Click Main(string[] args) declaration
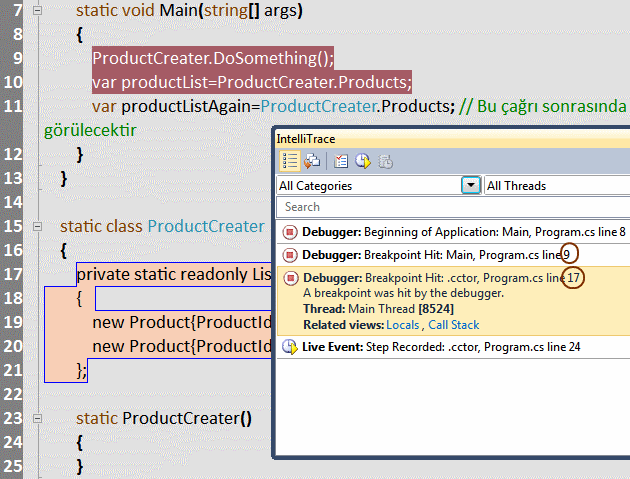This screenshot has width=630, height=479. [x=231, y=11]
